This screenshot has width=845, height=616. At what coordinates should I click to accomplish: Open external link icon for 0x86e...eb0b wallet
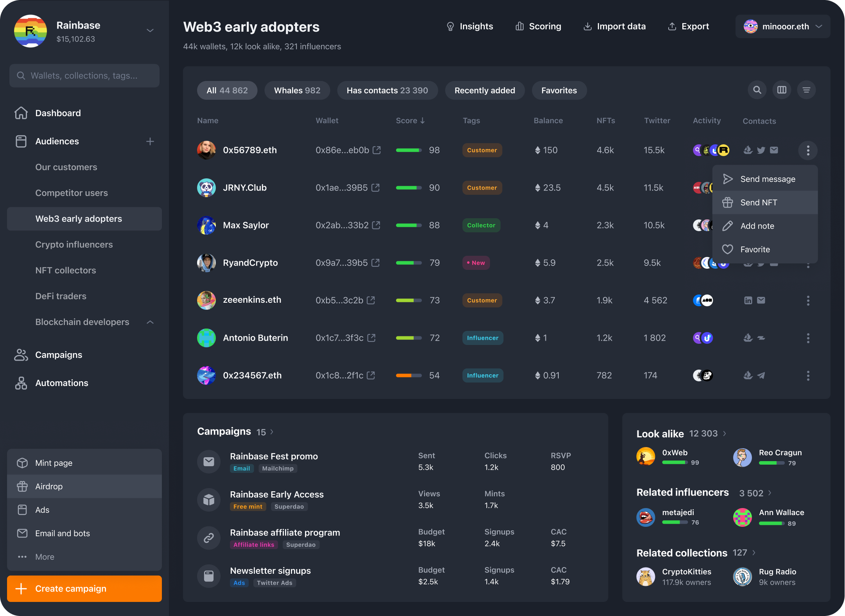tap(377, 150)
